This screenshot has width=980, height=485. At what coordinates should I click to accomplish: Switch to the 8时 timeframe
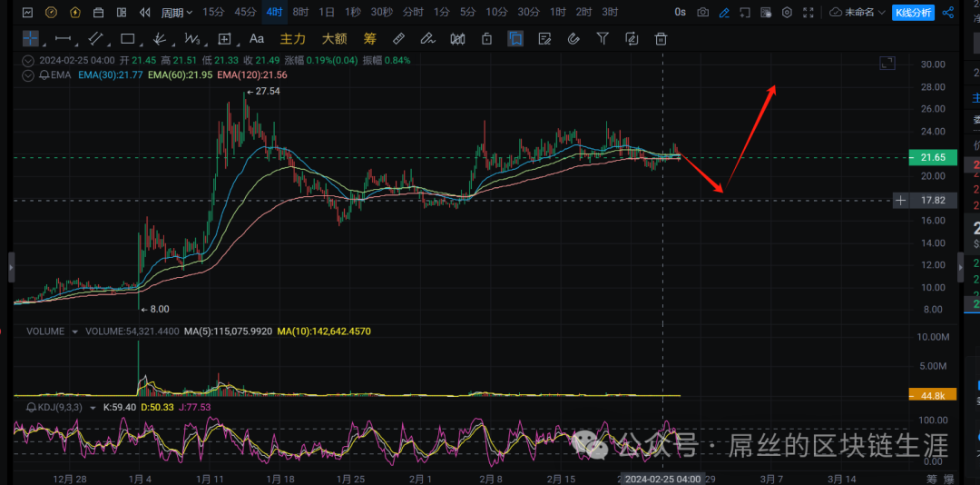click(x=300, y=12)
